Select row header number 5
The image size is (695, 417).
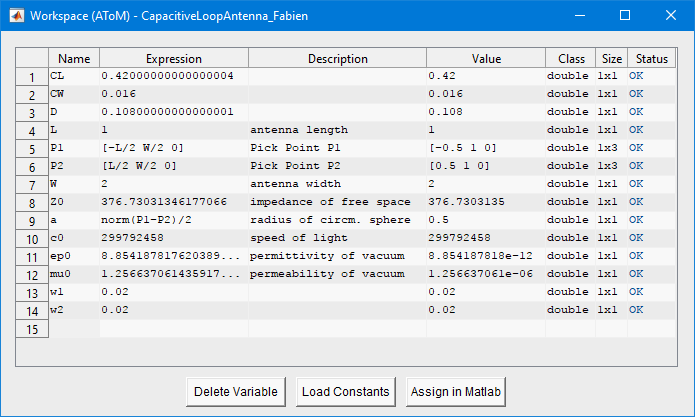32,149
